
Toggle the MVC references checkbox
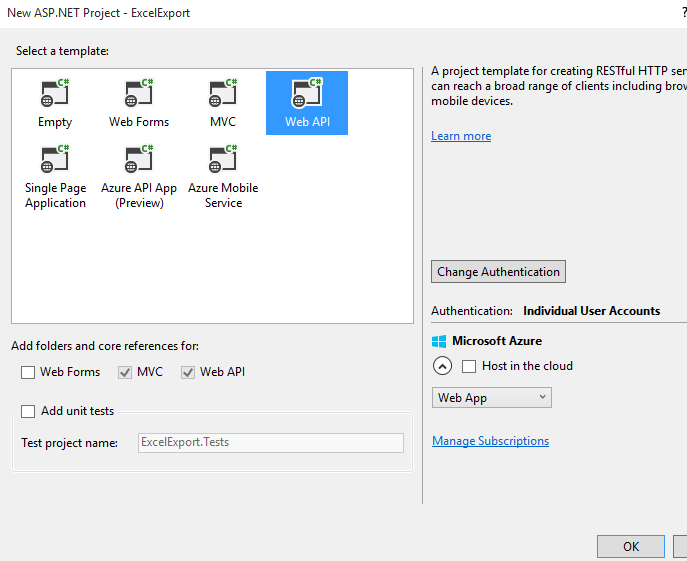click(x=125, y=372)
